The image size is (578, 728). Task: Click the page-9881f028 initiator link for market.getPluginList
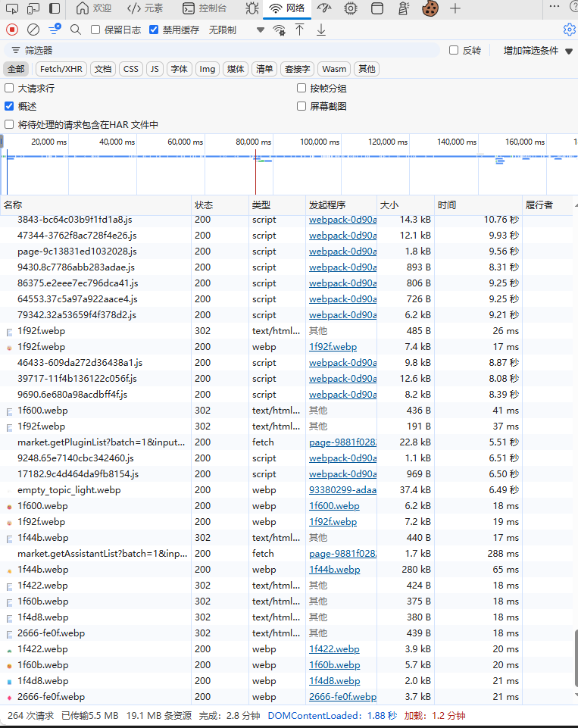pos(342,442)
